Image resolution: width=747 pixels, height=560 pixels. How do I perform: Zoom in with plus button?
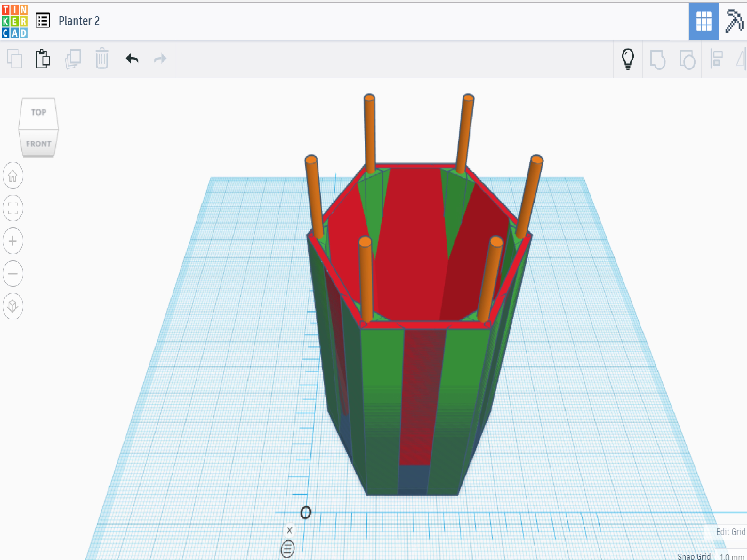13,241
